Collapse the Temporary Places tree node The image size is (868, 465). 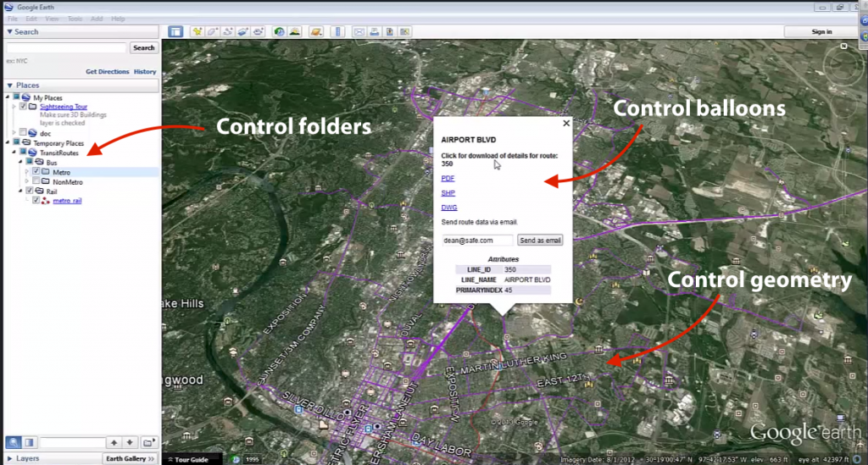pos(8,142)
